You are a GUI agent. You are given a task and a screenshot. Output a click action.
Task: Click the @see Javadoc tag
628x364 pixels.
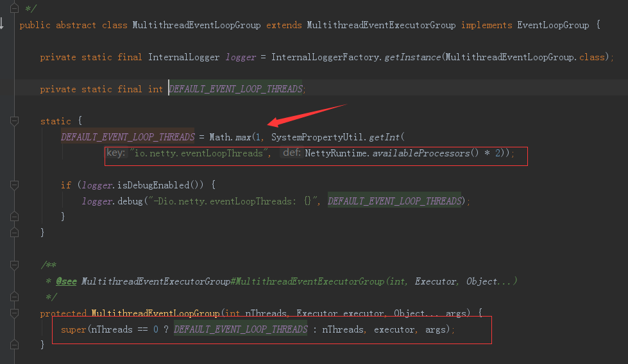pyautogui.click(x=66, y=281)
